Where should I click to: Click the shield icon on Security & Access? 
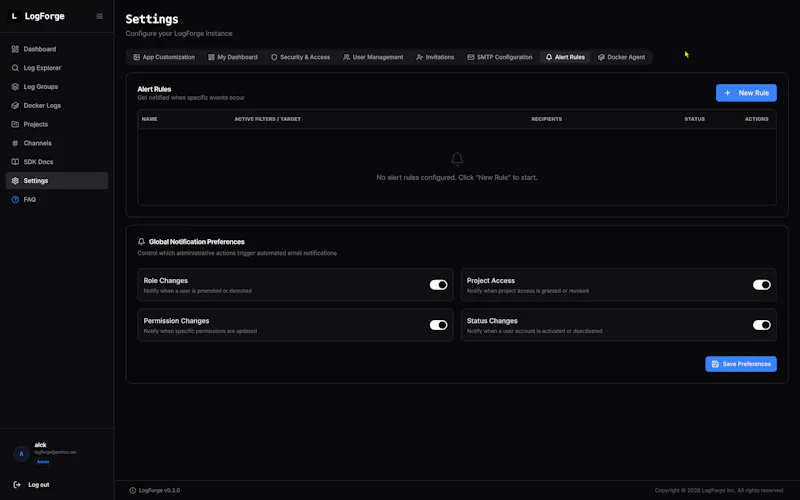pyautogui.click(x=274, y=57)
